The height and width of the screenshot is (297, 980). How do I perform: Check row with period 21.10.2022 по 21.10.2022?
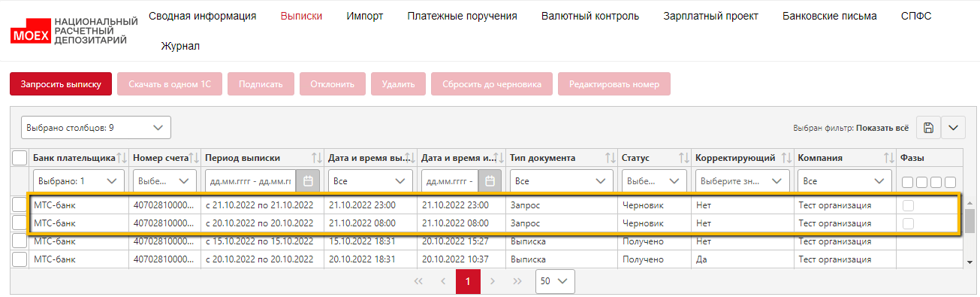pos(20,205)
